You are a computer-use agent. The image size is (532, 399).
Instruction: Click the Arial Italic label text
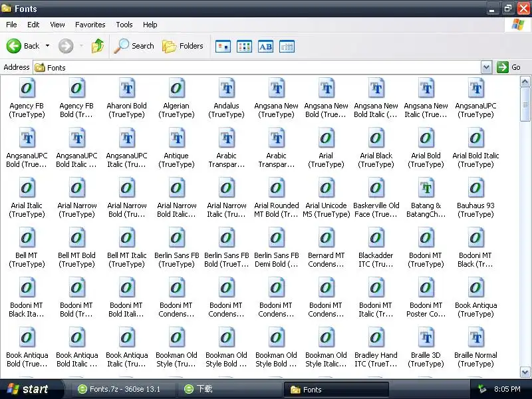click(x=27, y=209)
